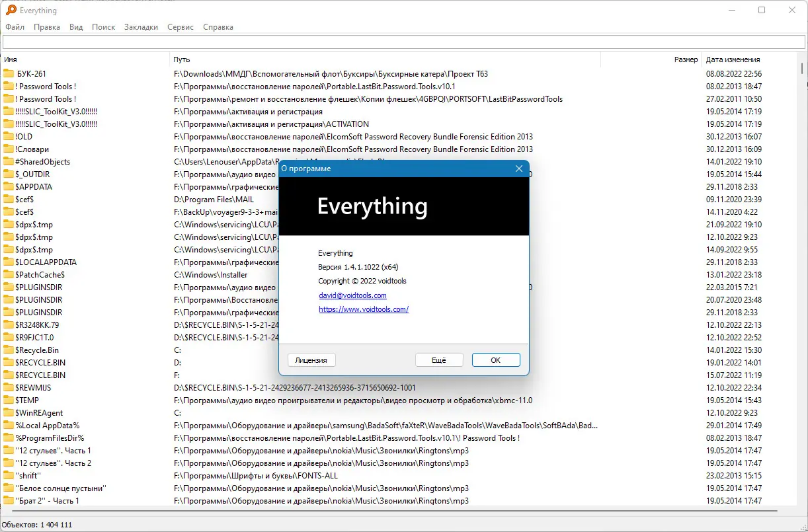This screenshot has width=808, height=532.
Task: Click folder icon next to !Словари
Action: (9, 149)
